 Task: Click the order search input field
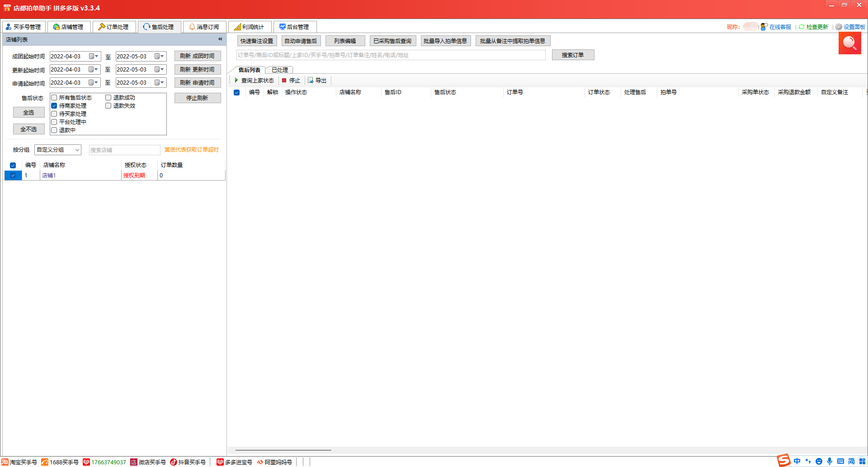391,55
